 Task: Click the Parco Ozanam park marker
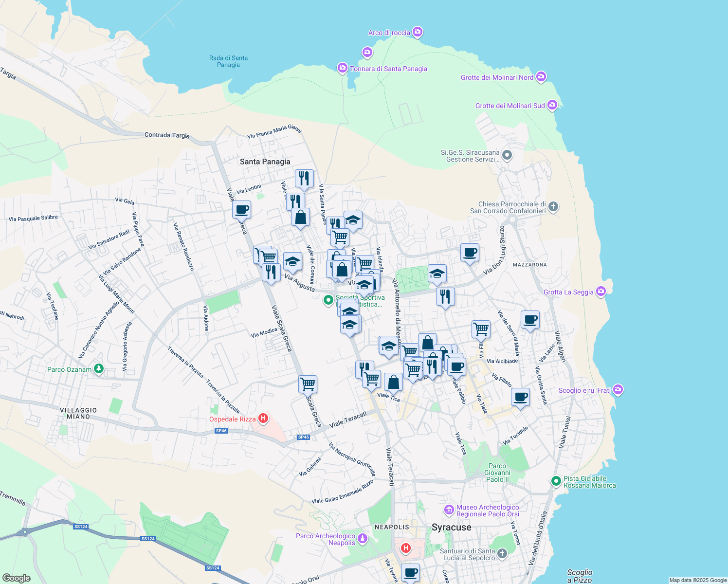[x=98, y=369]
